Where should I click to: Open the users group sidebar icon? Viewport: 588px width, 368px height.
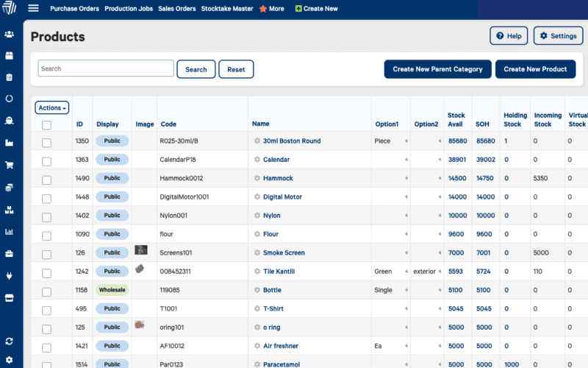[9, 34]
